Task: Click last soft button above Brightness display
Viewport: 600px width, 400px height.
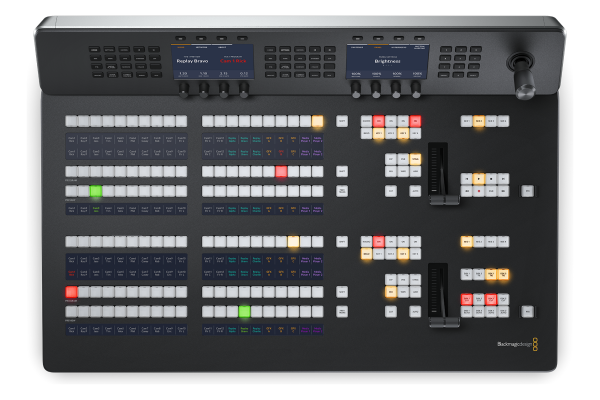Action: 419,38
